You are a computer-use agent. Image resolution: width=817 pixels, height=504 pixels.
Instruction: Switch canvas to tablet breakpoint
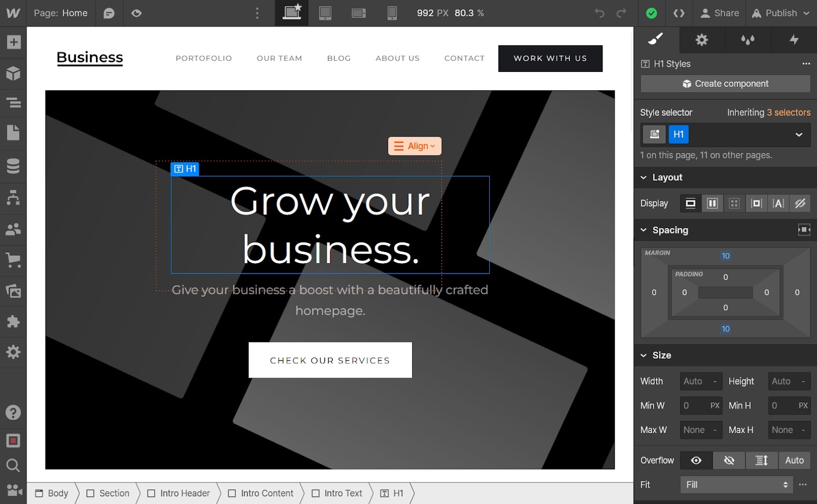click(325, 13)
